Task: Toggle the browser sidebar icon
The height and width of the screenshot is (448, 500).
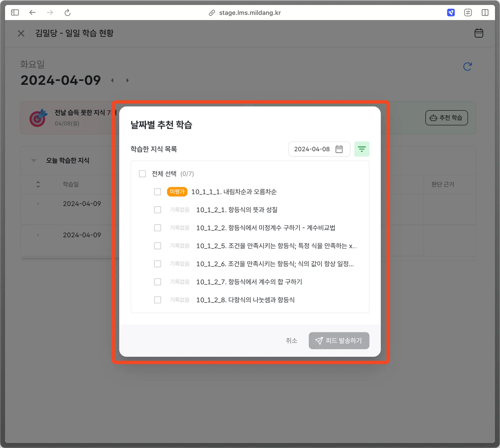Action: (15, 12)
